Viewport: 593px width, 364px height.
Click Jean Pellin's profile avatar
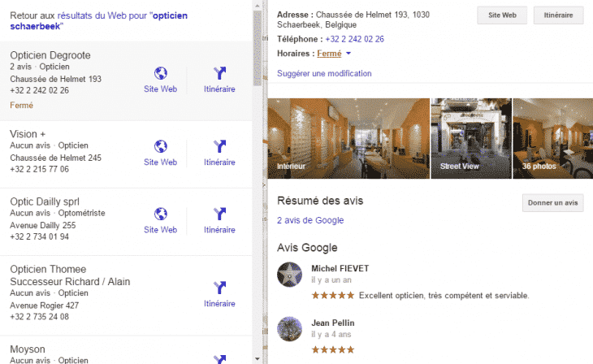coord(290,329)
